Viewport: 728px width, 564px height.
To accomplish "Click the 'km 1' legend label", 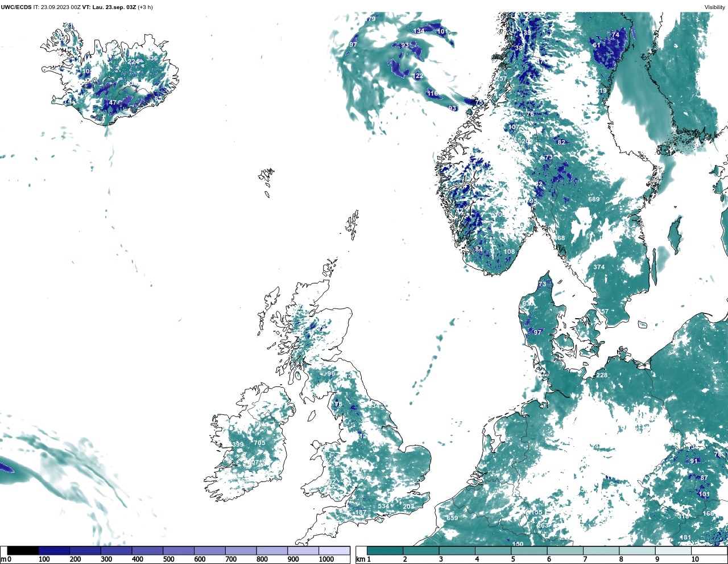I will [363, 559].
